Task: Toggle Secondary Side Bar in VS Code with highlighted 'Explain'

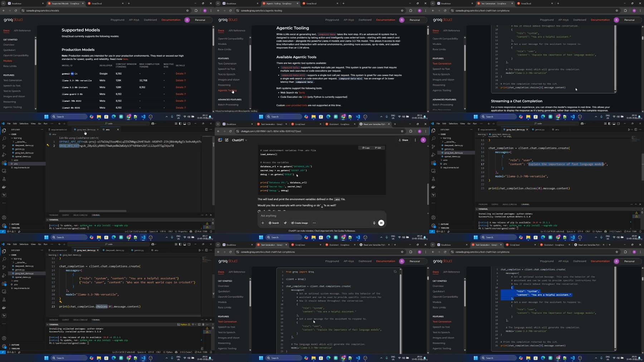Action: [618, 124]
